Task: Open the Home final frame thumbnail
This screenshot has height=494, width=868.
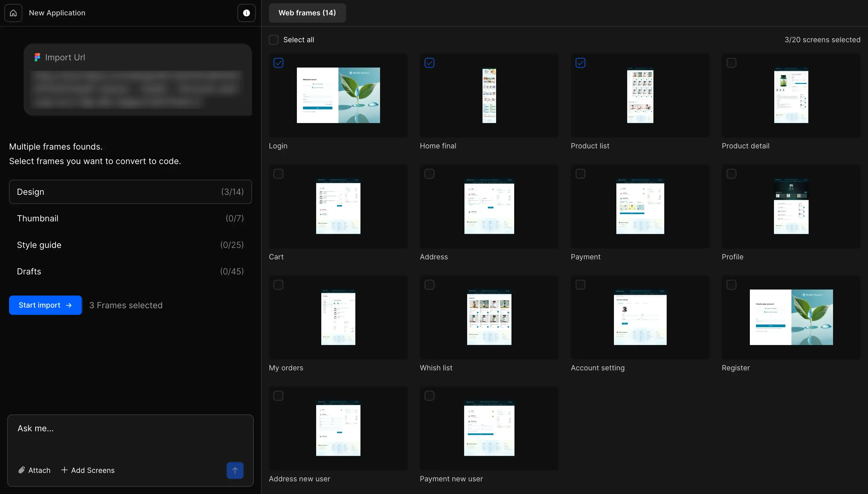Action: pos(489,95)
